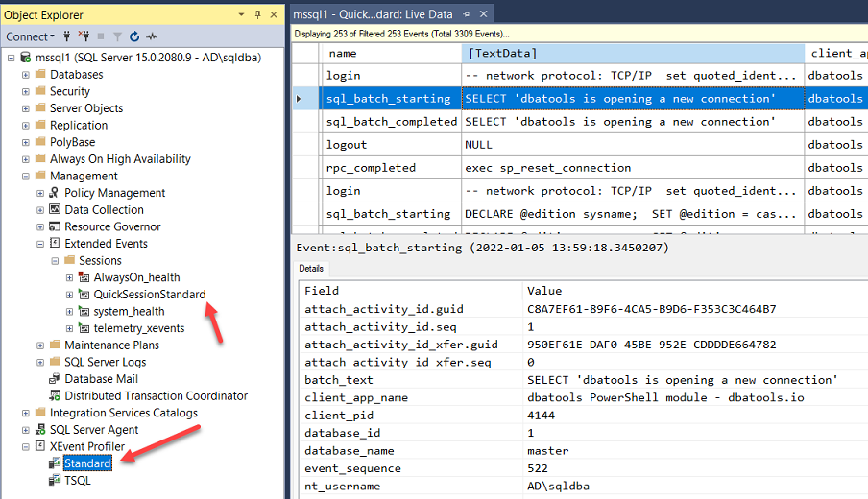The width and height of the screenshot is (868, 499).
Task: Expand Always On High Availability node
Action: coord(26,159)
